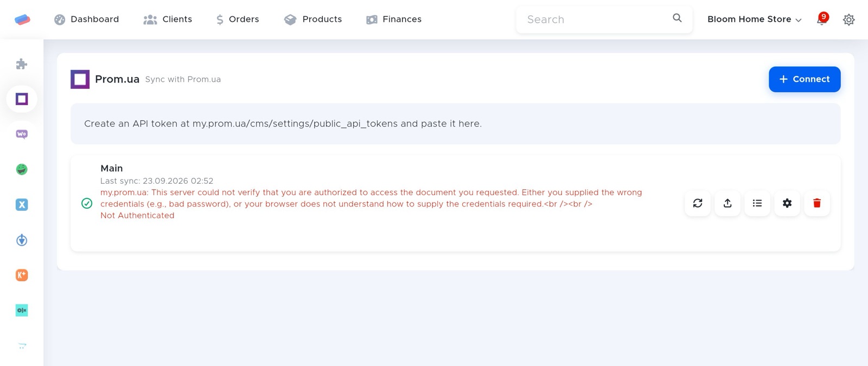Image resolution: width=868 pixels, height=366 pixels.
Task: Open Main connection settings gear
Action: pyautogui.click(x=787, y=203)
